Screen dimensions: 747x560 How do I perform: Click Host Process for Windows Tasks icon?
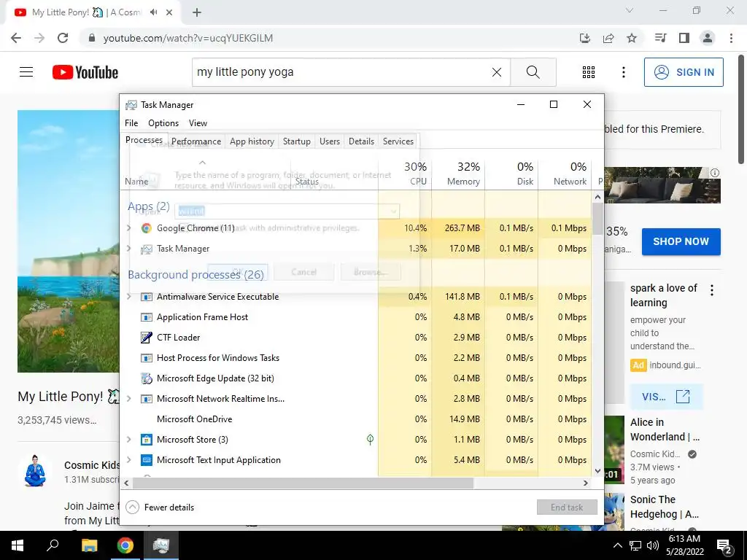(146, 358)
